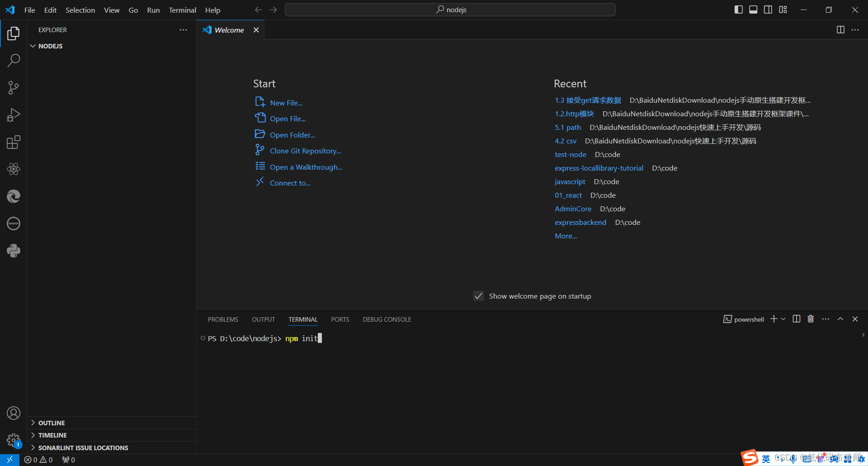The image size is (868, 466).
Task: Click the nodejs command center search box
Action: pos(450,10)
